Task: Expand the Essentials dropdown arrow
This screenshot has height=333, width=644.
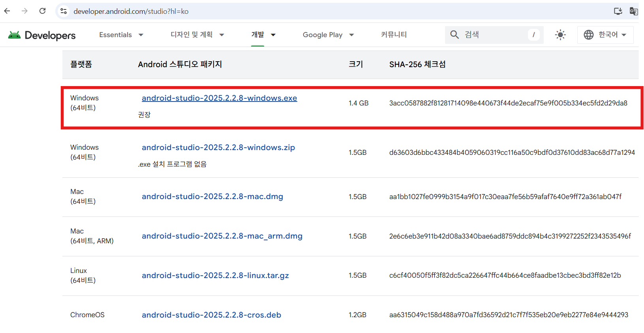Action: 141,35
